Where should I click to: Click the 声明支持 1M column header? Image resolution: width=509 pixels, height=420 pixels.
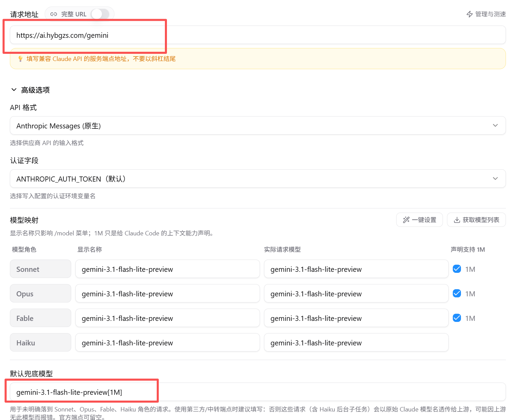point(468,249)
